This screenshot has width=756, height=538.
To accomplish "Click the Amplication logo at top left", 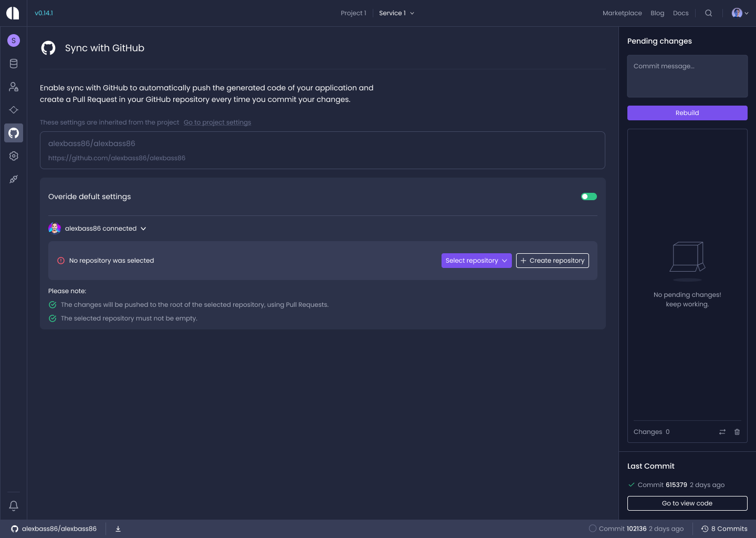I will click(13, 13).
